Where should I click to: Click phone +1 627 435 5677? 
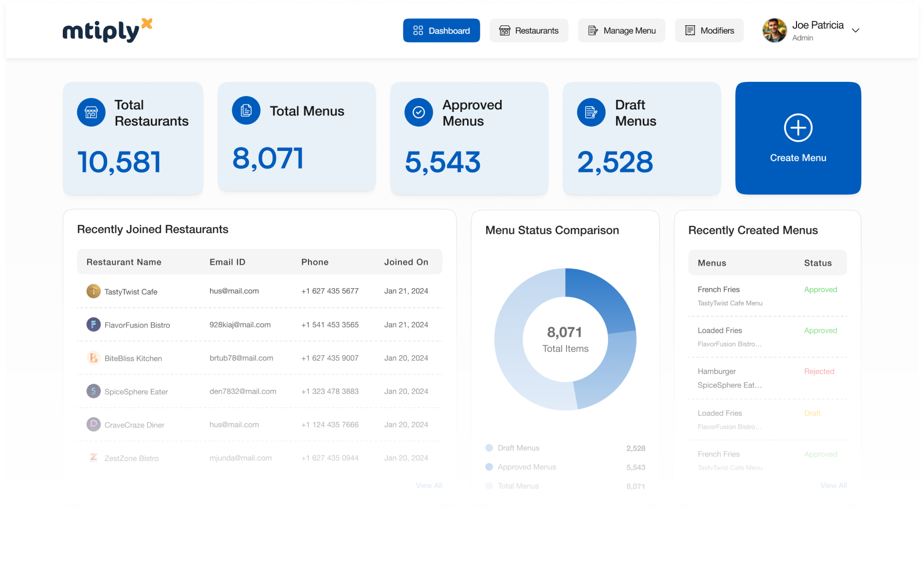(330, 291)
